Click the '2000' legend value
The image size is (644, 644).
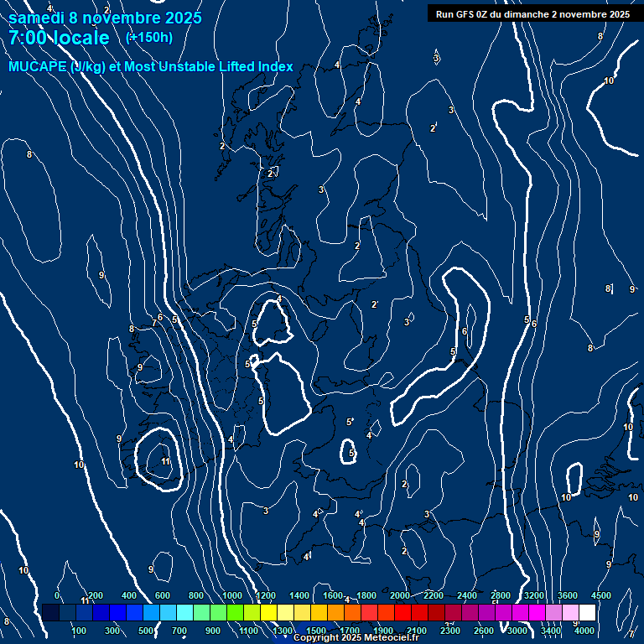[x=400, y=595]
